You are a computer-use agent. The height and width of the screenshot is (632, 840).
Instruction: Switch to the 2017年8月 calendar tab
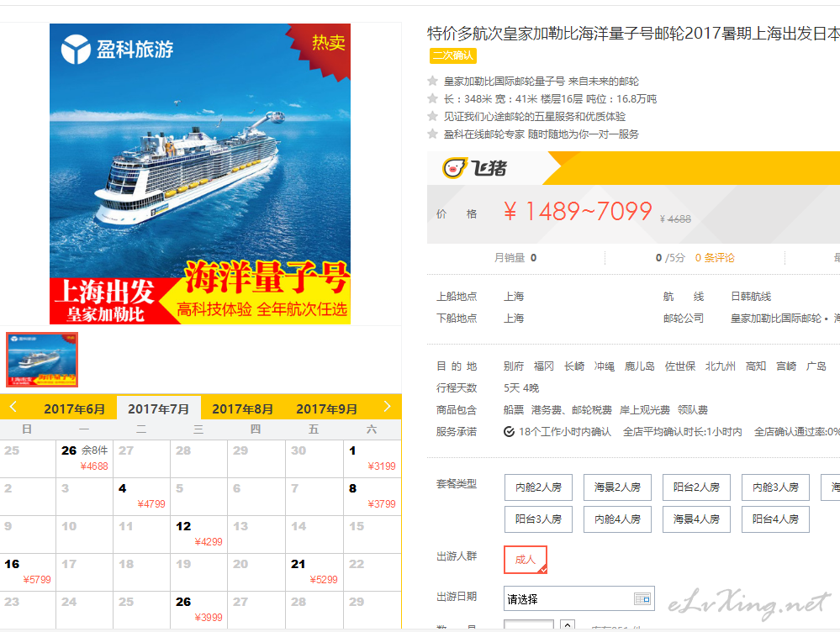coord(243,409)
